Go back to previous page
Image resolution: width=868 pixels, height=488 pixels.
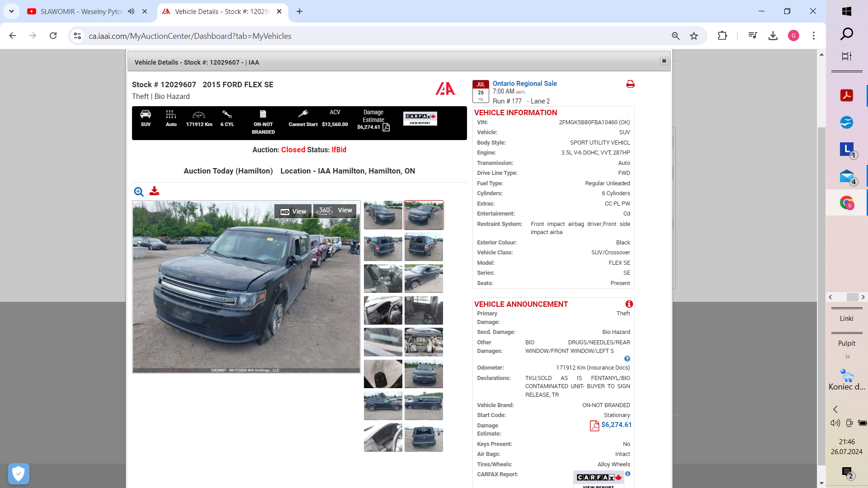pyautogui.click(x=13, y=36)
